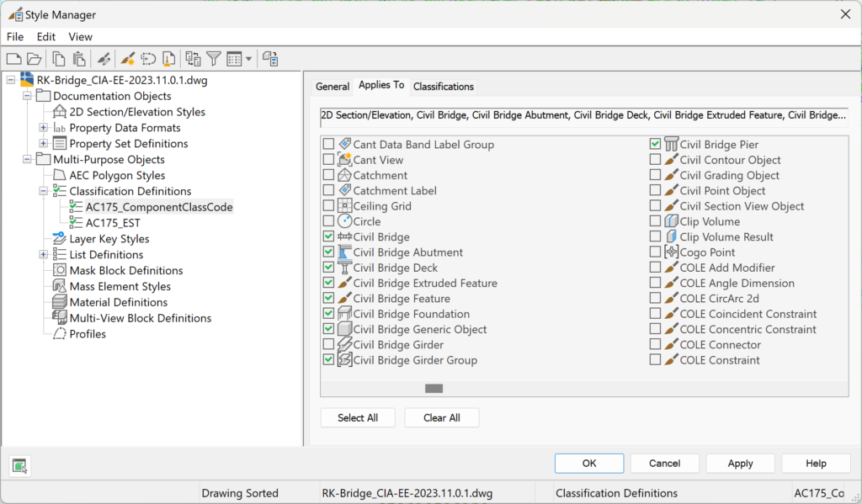862x504 pixels.
Task: Click the AEC Polygon Styles icon
Action: [60, 175]
